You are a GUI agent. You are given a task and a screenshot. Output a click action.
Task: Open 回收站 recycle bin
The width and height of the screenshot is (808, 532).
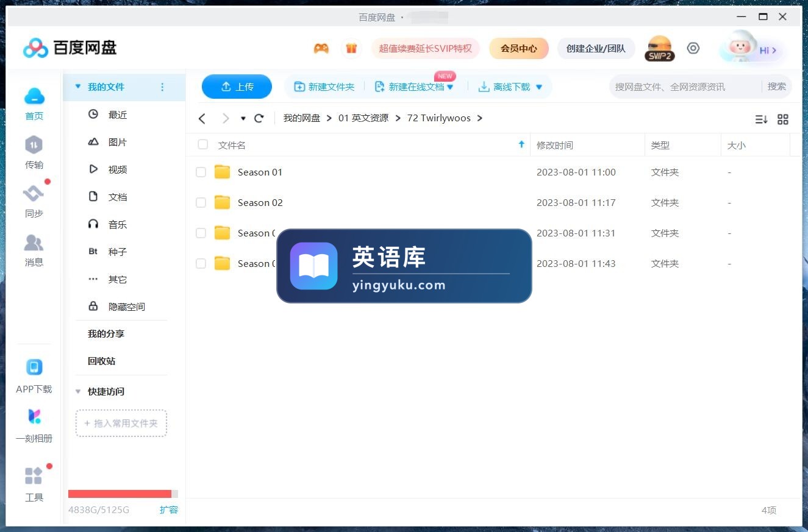[101, 361]
